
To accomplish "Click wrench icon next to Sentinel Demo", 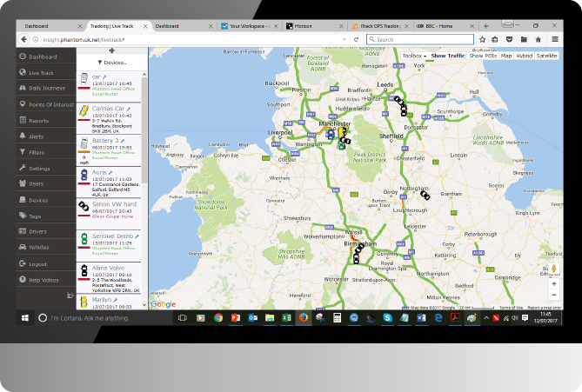I will coord(137,236).
